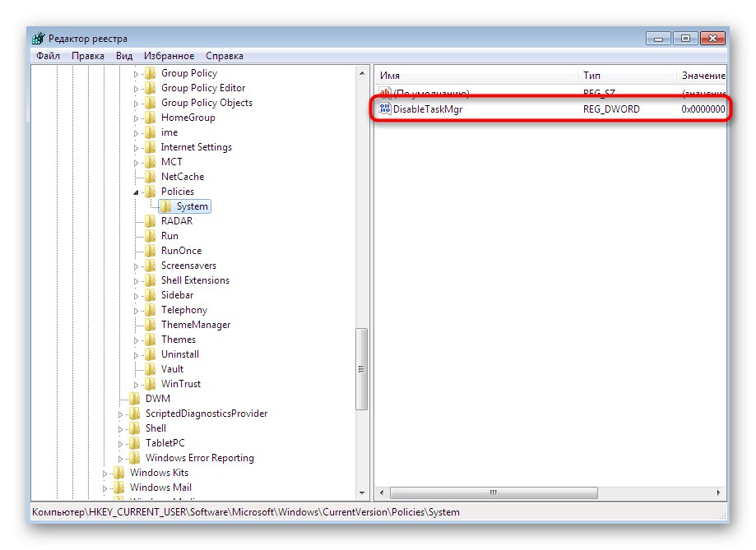Click the default string value icon

385,93
